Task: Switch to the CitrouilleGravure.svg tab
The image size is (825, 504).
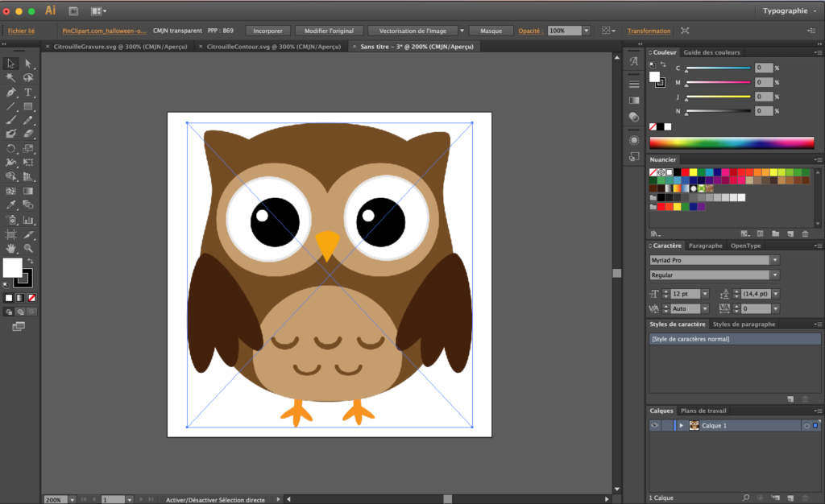Action: click(x=121, y=47)
